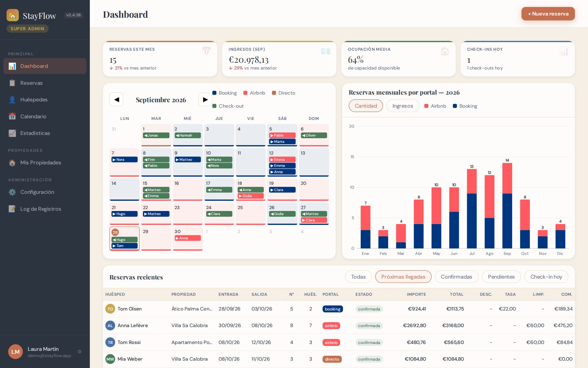Viewport: 588px width, 368px height.
Task: Select the Próximas llegadas filter
Action: tap(403, 277)
